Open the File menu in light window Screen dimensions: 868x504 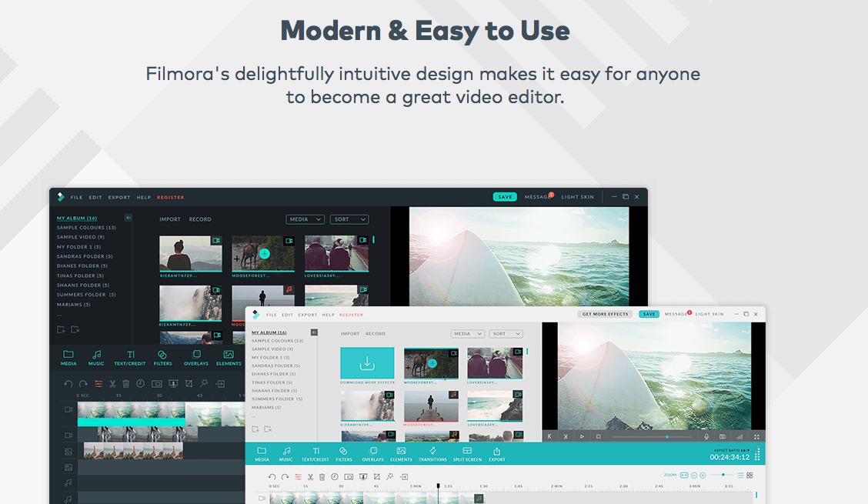point(272,315)
